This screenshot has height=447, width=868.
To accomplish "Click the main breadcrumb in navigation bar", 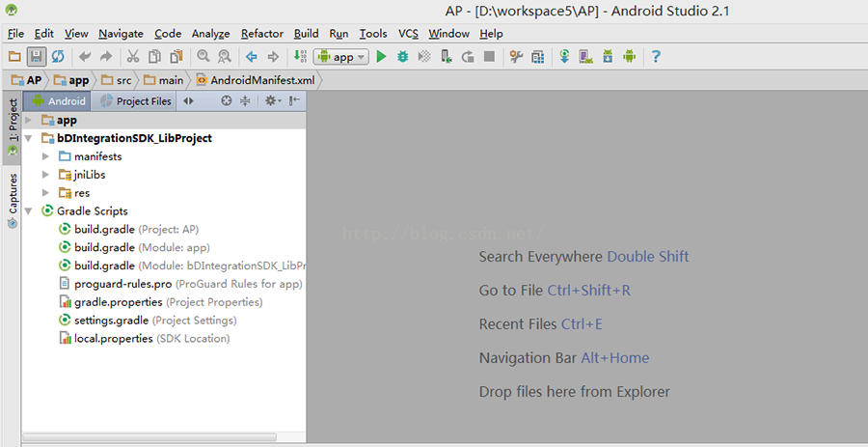I will [x=163, y=80].
